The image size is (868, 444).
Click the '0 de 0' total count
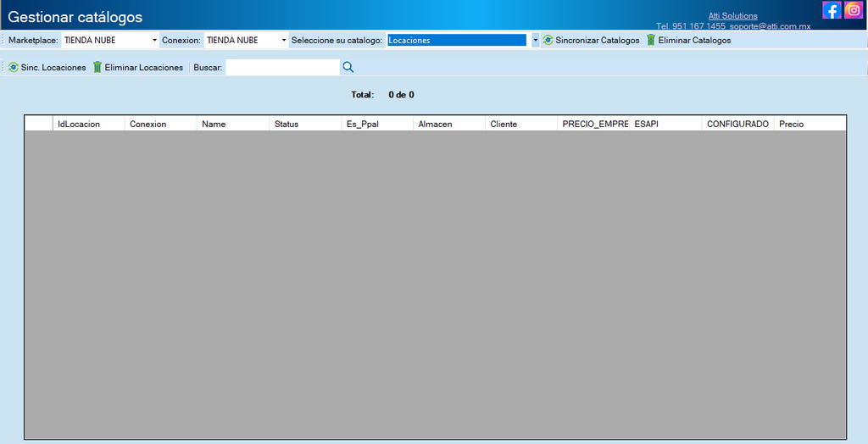pos(401,95)
